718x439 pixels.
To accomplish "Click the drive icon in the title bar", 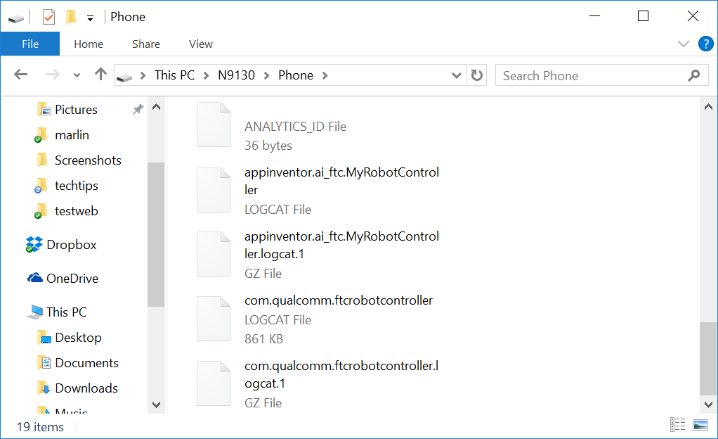I will (x=16, y=18).
